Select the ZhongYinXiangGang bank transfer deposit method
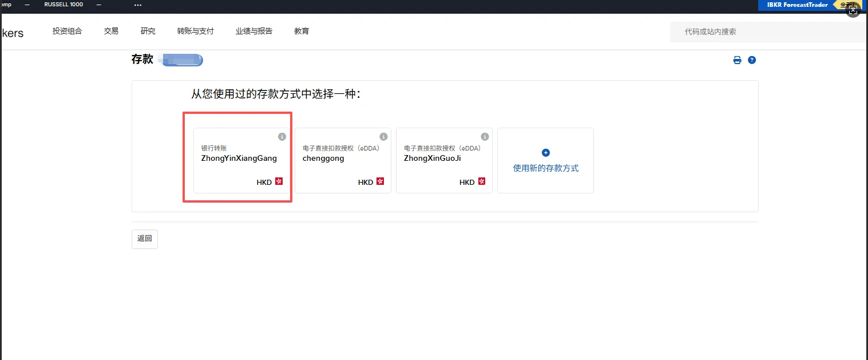The width and height of the screenshot is (868, 360). (241, 160)
